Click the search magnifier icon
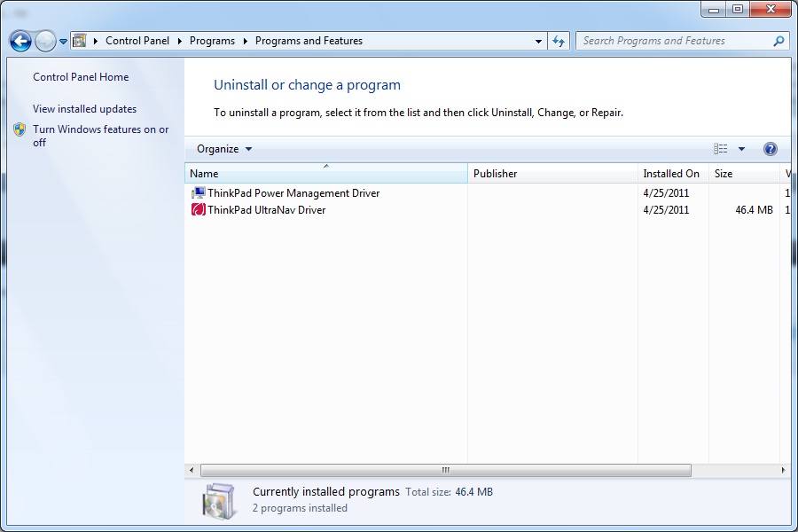798x532 pixels. (x=778, y=42)
